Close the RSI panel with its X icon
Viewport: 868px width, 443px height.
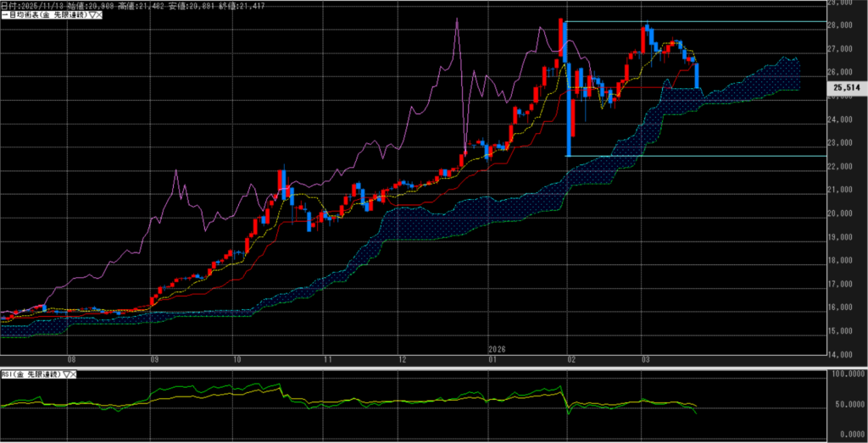[x=74, y=374]
